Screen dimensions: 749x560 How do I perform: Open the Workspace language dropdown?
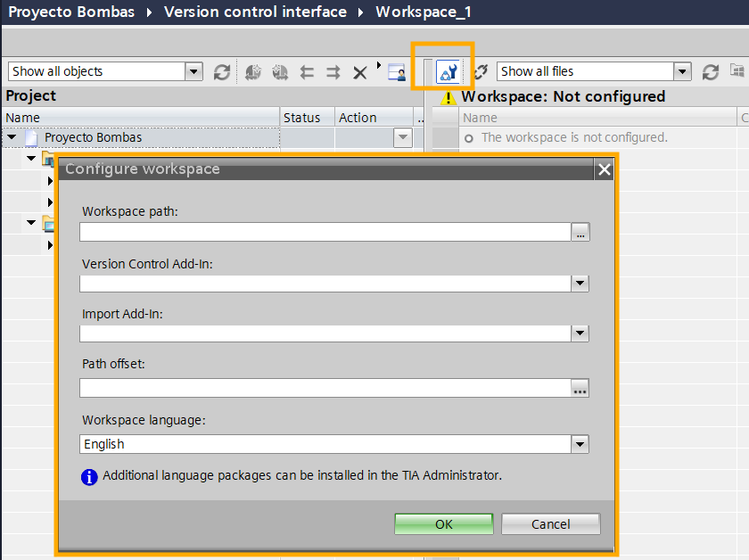(580, 444)
